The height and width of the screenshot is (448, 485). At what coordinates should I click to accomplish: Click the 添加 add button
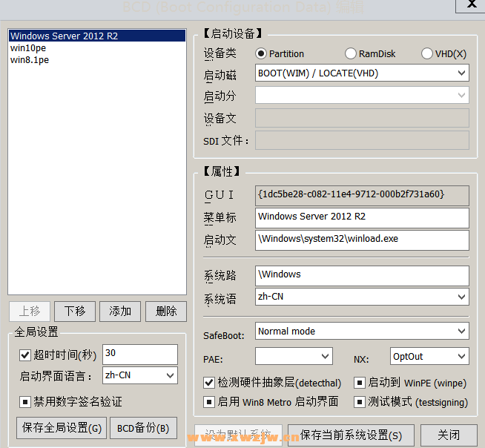click(120, 312)
